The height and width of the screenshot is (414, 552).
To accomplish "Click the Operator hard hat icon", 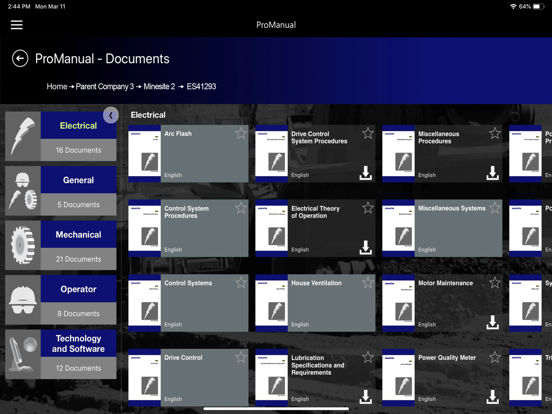I will pos(23,300).
